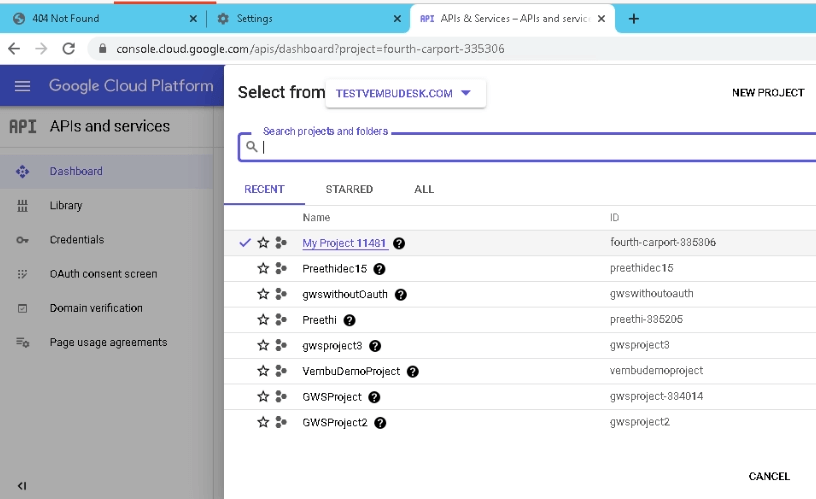This screenshot has width=816, height=499.
Task: Click the Name column header
Action: point(316,217)
